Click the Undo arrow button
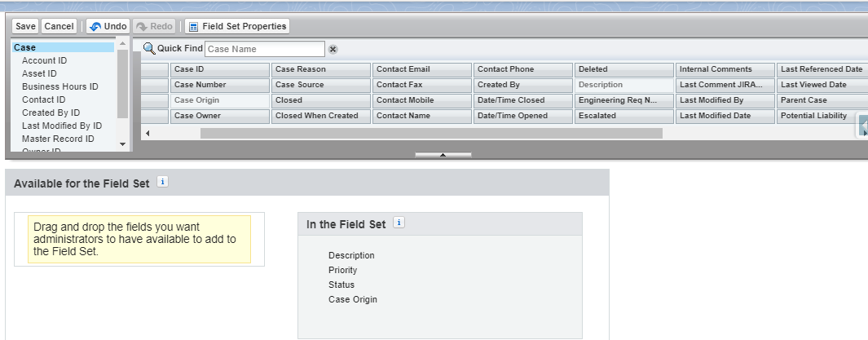 (x=108, y=26)
